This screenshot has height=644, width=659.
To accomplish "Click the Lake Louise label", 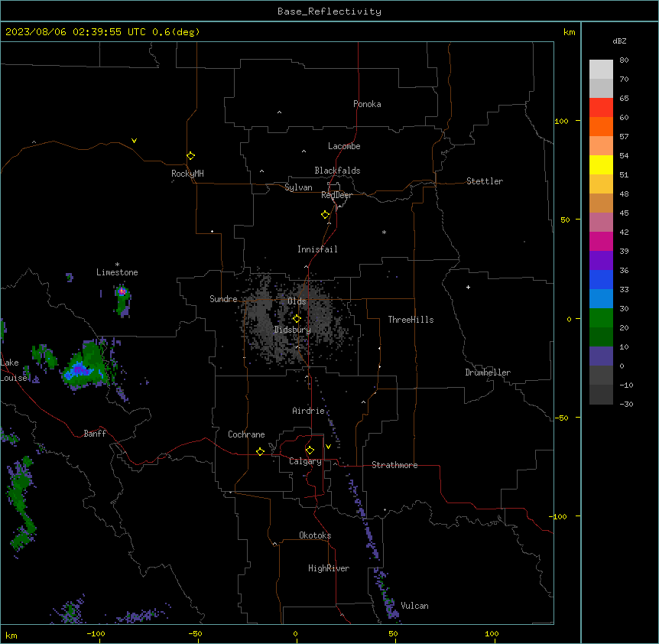I will click(x=12, y=370).
